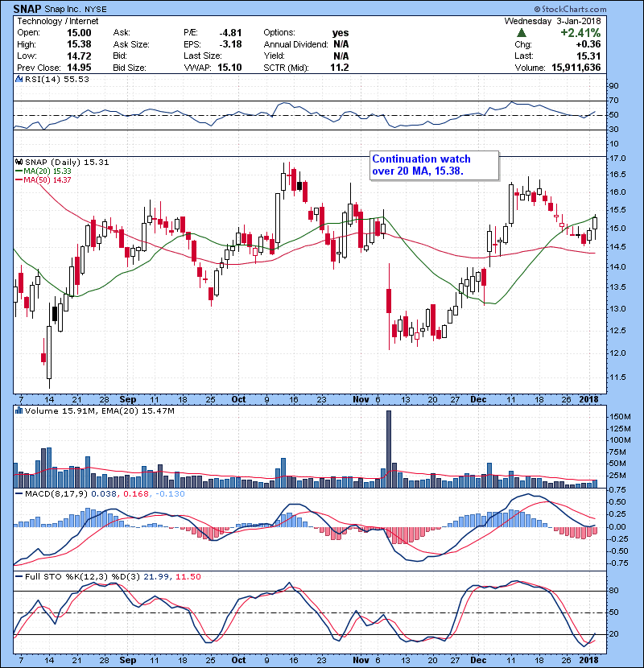Click the Annual Dividend N/A value
The image size is (644, 668).
(341, 44)
